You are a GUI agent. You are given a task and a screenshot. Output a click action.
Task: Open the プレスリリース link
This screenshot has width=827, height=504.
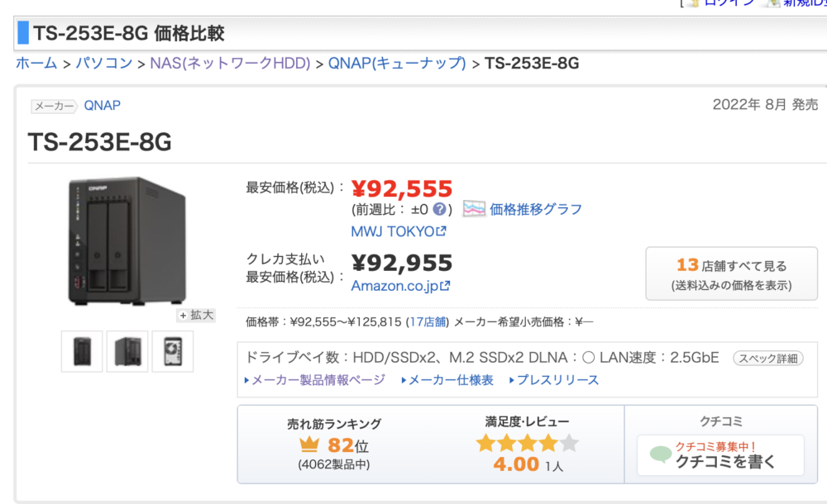[557, 380]
